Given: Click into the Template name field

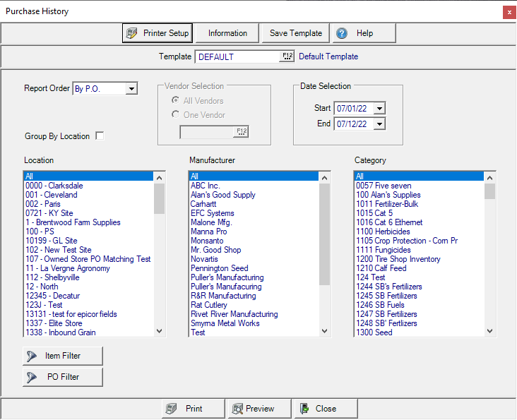Looking at the screenshot, I should click(237, 56).
